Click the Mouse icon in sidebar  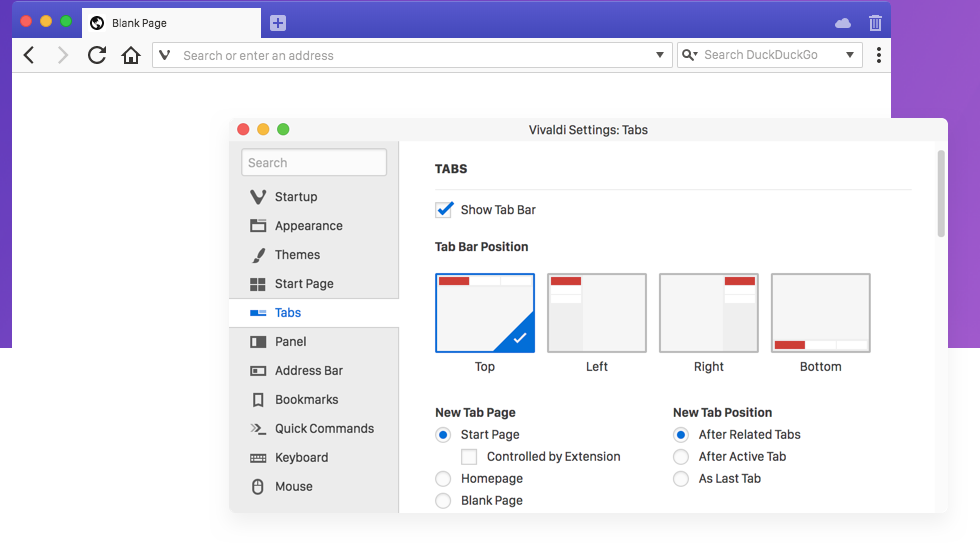[x=258, y=487]
